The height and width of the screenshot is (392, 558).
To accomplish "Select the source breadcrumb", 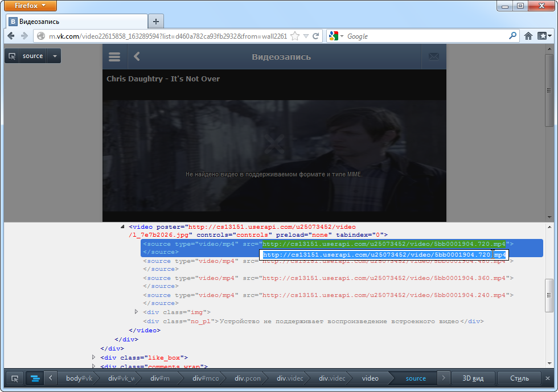I will coord(416,378).
